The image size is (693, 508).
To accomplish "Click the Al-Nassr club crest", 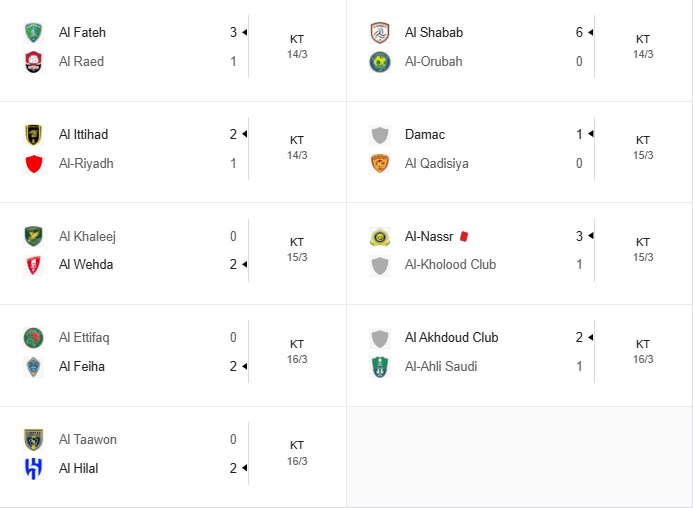I will pyautogui.click(x=380, y=237).
